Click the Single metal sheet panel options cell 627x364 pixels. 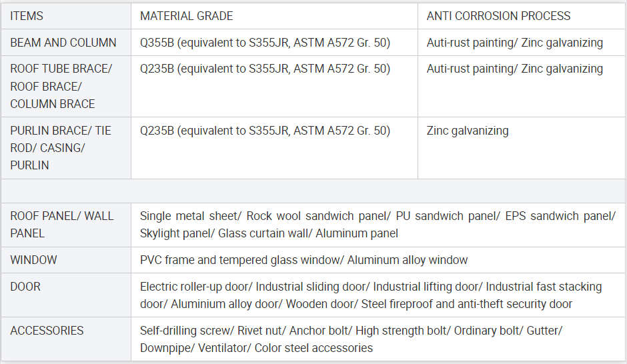[x=378, y=225]
